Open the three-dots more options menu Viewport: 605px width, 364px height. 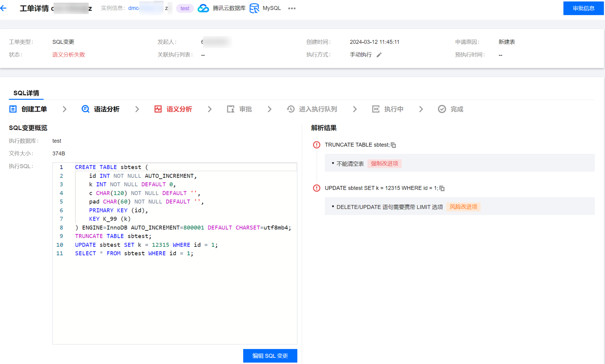point(292,8)
